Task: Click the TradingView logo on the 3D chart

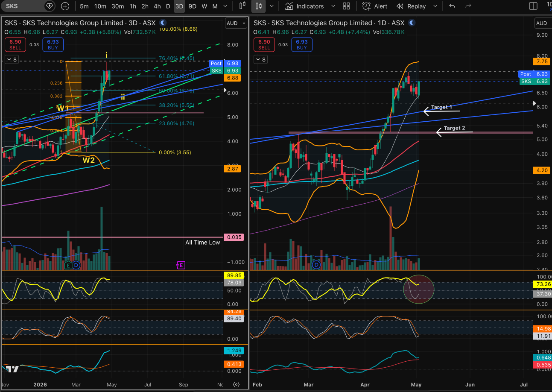Action: (x=12, y=369)
